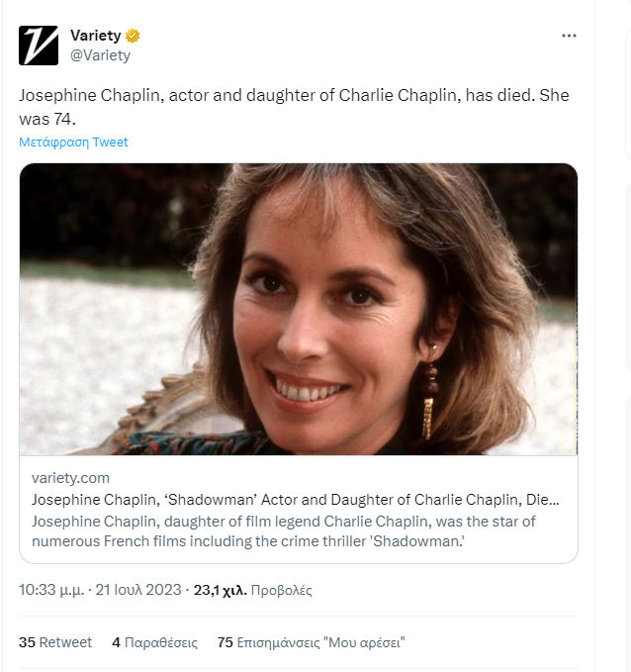Click the gold verified badge beside Variety

tap(133, 37)
